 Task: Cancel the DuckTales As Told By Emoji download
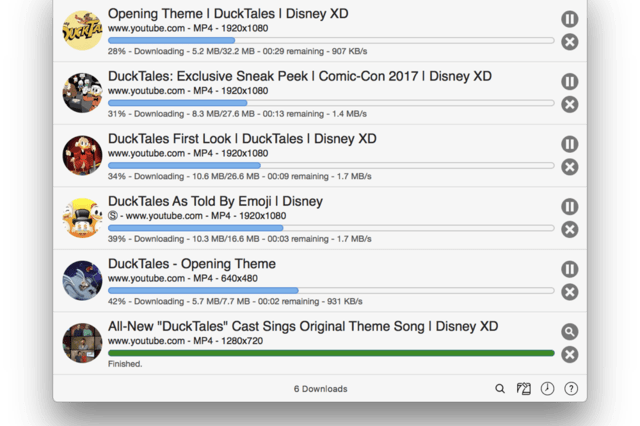coord(569,229)
